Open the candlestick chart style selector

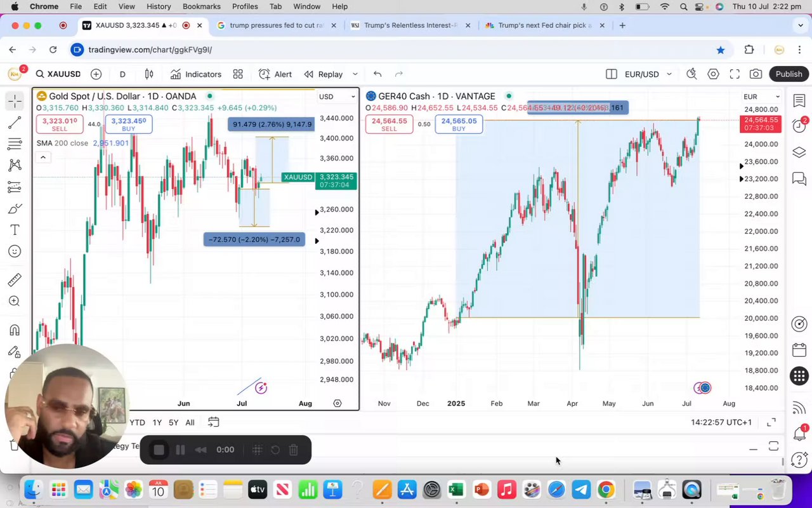[x=149, y=74]
